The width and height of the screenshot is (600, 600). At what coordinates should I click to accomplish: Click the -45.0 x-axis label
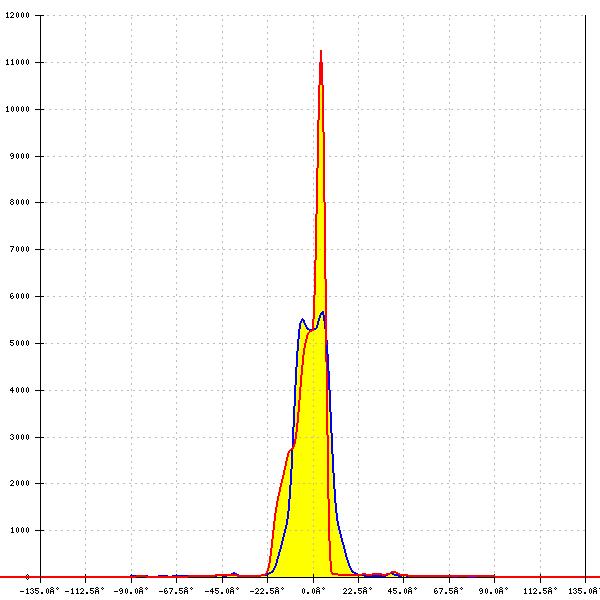tap(222, 591)
